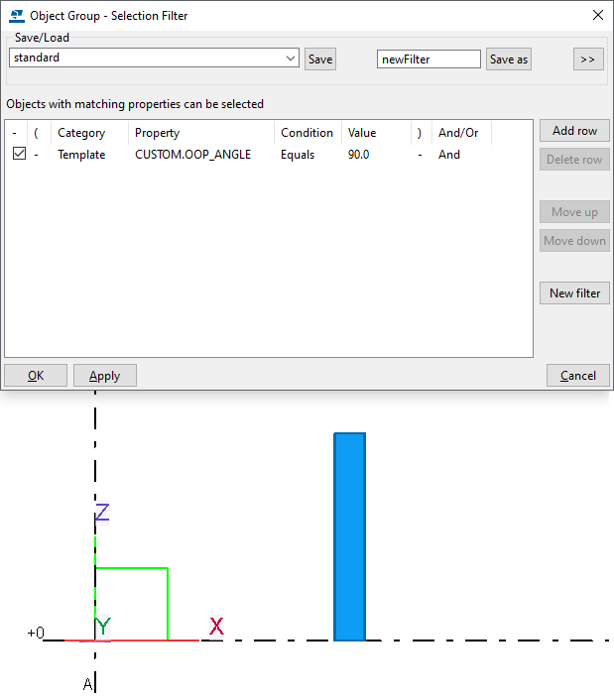614x700 pixels.
Task: Expand dialog with the >> button
Action: pos(587,59)
